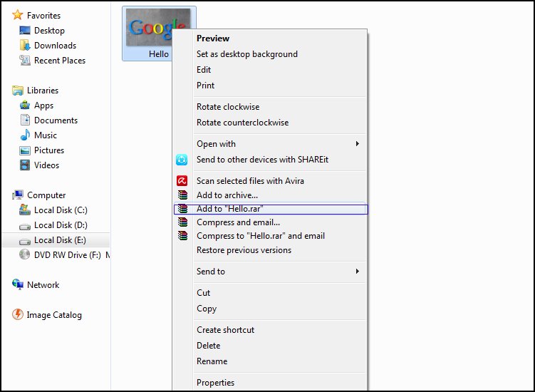This screenshot has width=535, height=392.
Task: Open Properties from the context menu
Action: (x=269, y=383)
